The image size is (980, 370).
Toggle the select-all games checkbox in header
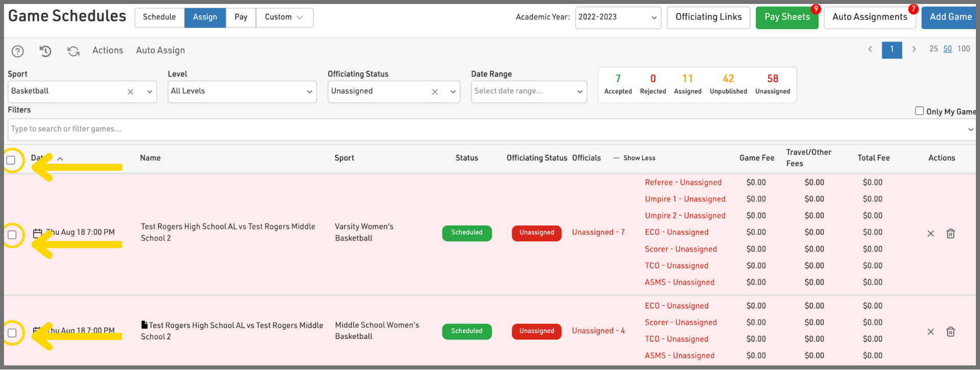coord(11,160)
